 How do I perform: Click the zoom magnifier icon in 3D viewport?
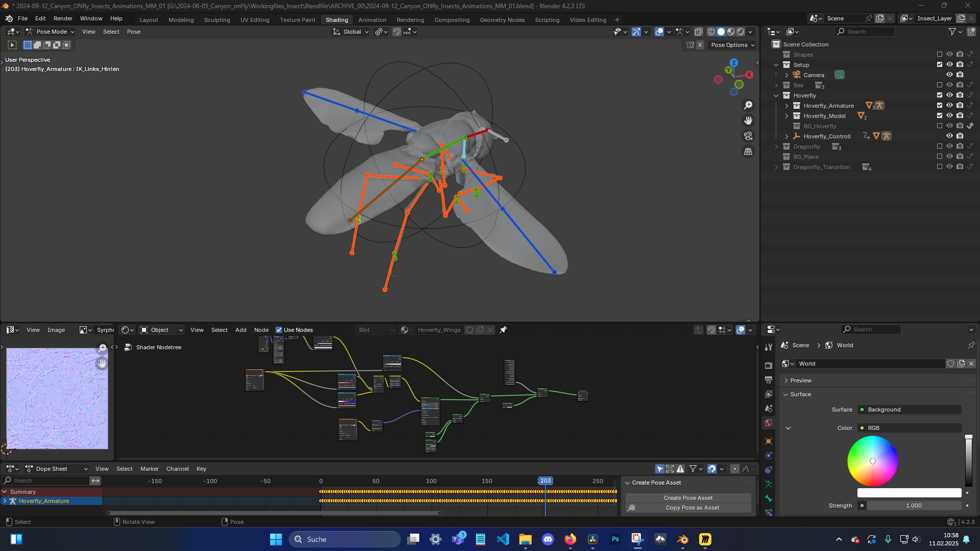tap(748, 105)
